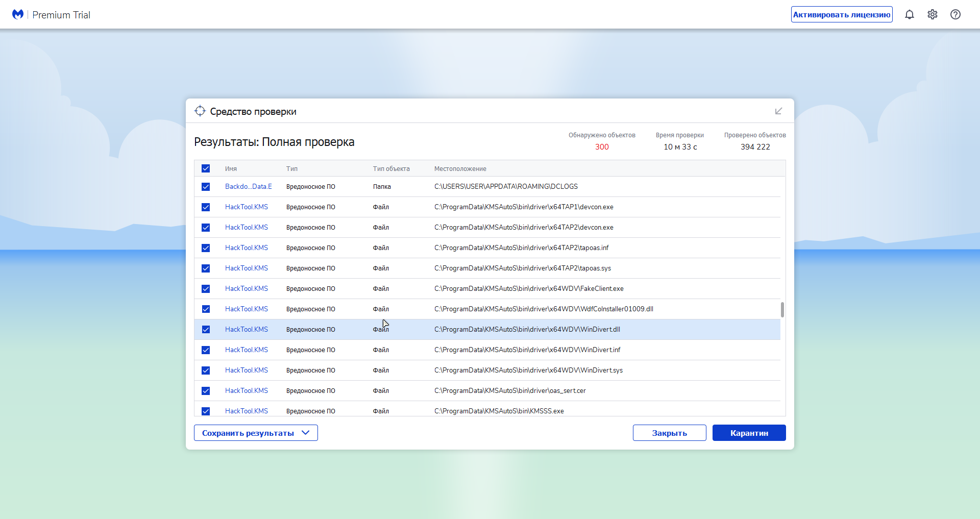Select path ending driver\oas_sert.cer
Image resolution: width=980 pixels, height=519 pixels.
510,390
